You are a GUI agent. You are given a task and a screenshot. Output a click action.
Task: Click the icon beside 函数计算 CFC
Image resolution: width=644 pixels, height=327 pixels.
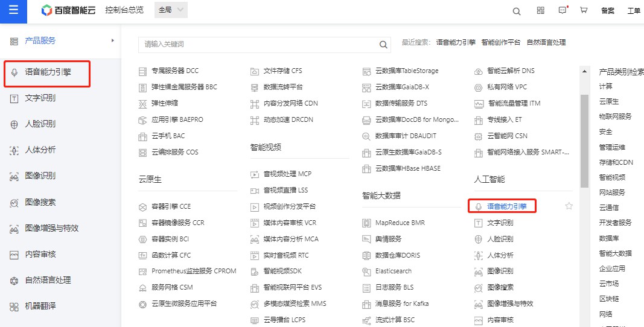click(x=142, y=256)
